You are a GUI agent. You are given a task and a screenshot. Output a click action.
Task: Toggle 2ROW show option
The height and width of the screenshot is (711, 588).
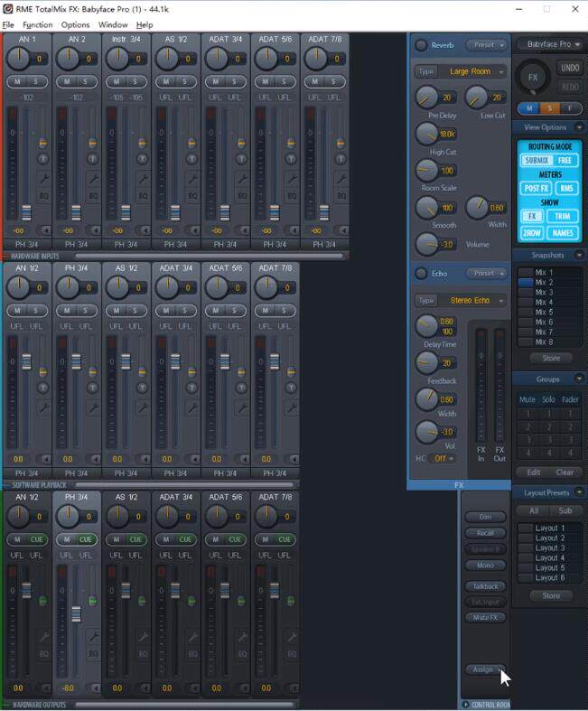point(532,232)
